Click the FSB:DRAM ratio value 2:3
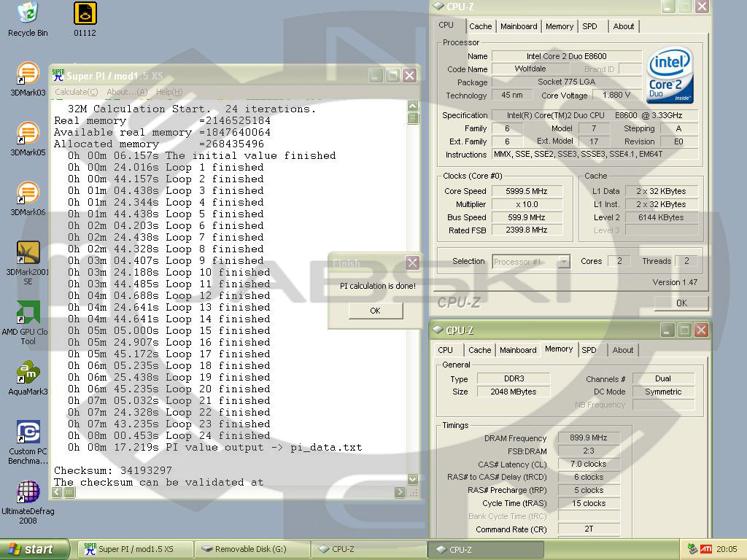Screen dimensions: 747x560 [589, 451]
